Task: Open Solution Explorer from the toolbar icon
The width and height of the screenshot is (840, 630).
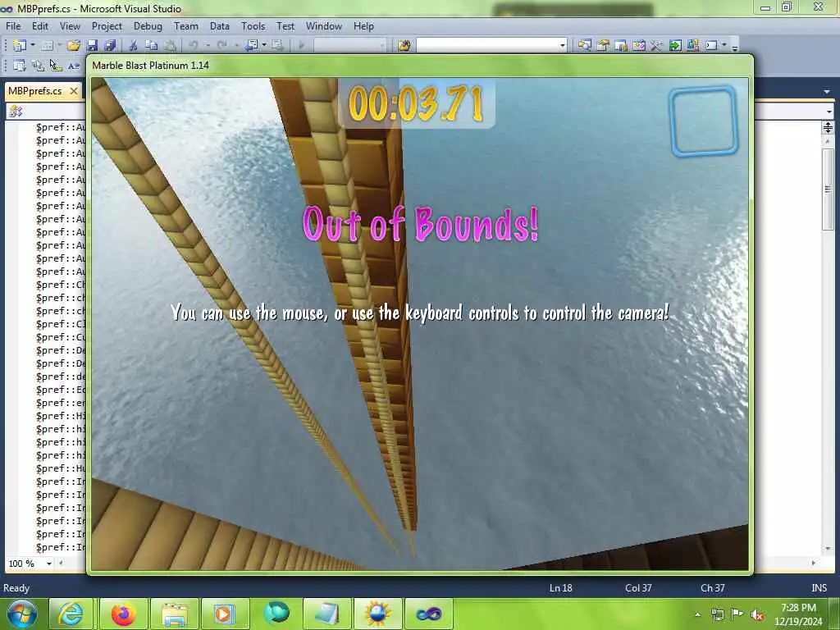Action: click(x=584, y=46)
